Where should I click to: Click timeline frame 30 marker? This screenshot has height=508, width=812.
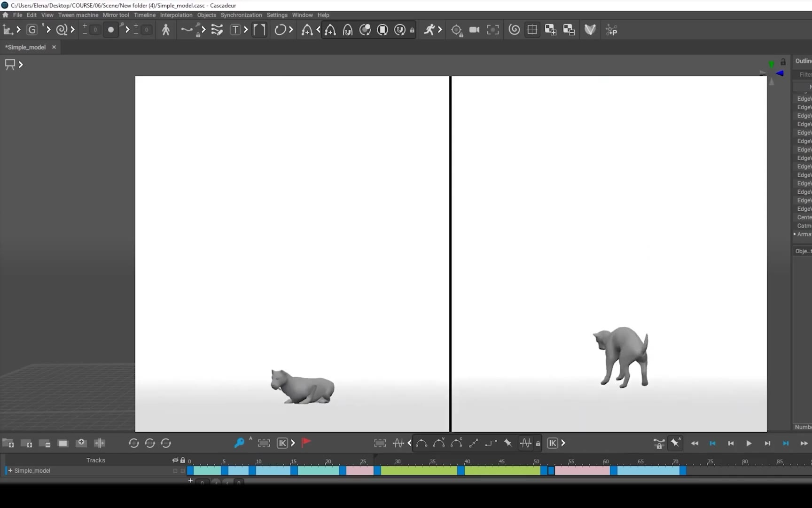(398, 461)
